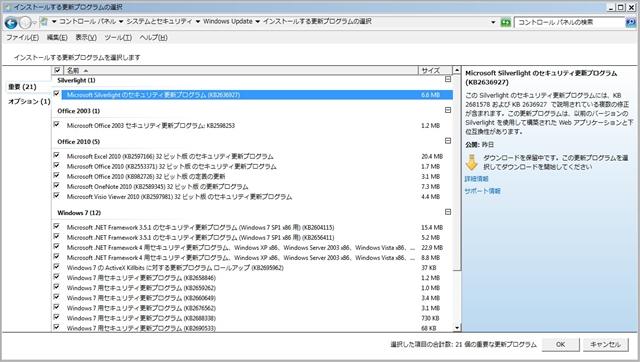The width and height of the screenshot is (640, 362).
Task: Click the システムとセキュリティ breadcrumb
Action: 159,22
